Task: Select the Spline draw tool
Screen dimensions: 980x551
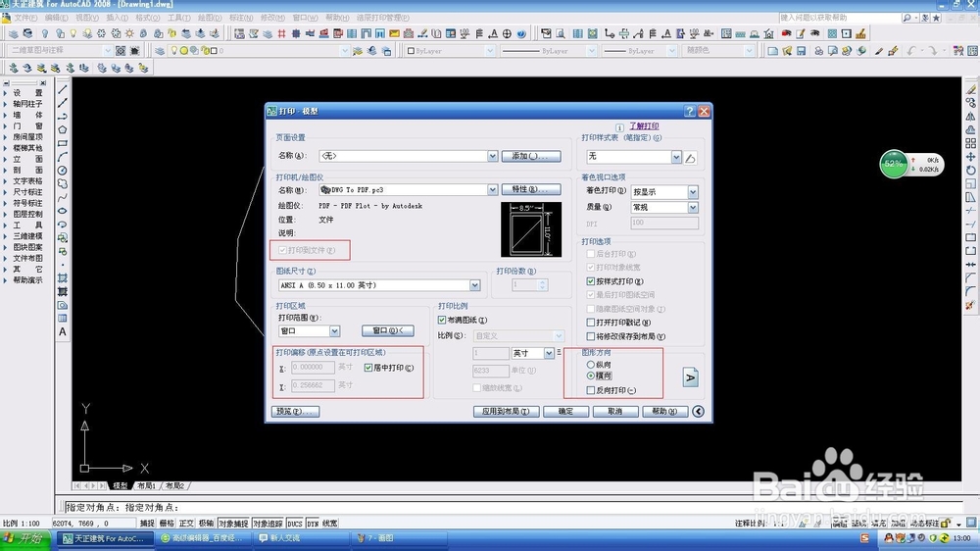Action: point(63,197)
